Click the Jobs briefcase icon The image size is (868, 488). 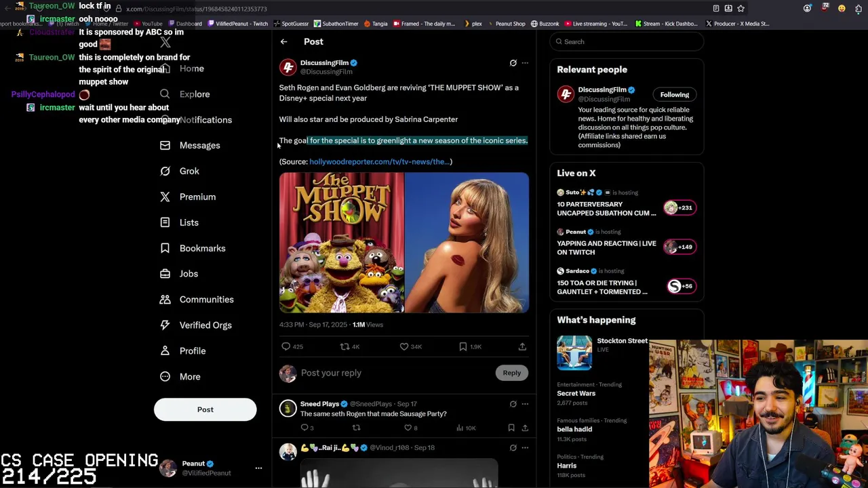click(x=165, y=274)
